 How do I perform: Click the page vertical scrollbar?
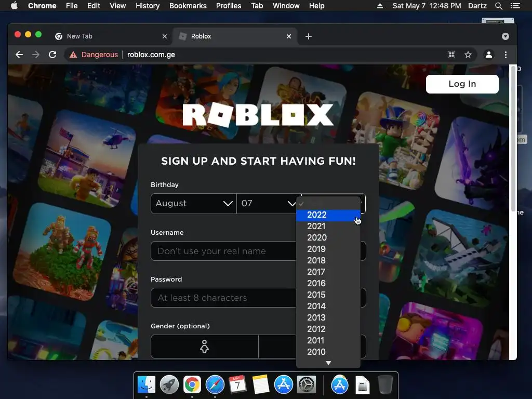click(x=513, y=138)
